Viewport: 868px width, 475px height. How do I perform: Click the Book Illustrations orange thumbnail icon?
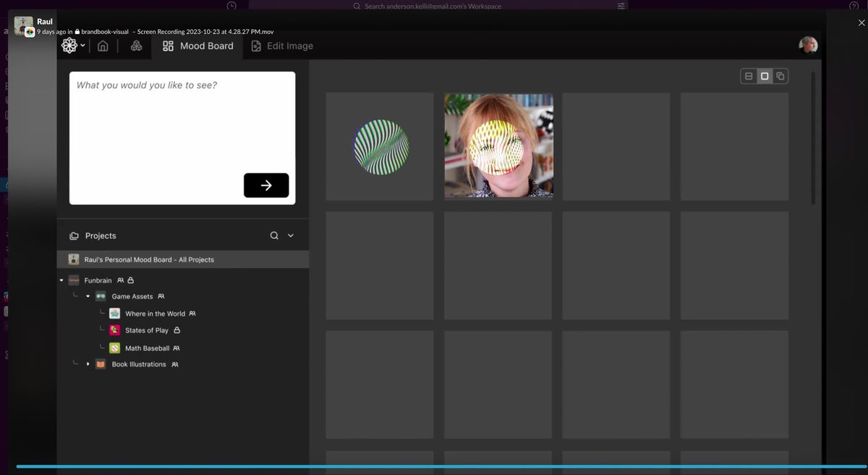point(101,364)
